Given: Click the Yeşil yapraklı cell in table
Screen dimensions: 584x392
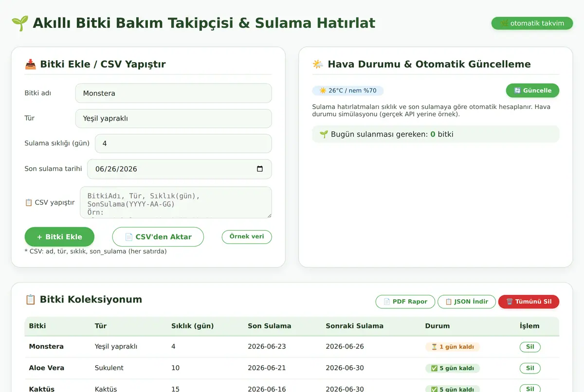Looking at the screenshot, I should pyautogui.click(x=116, y=347).
